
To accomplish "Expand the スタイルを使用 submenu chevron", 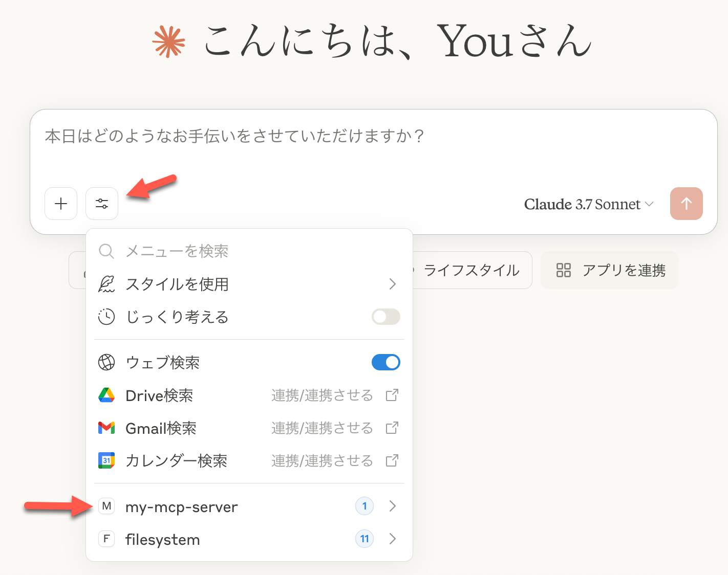I will [x=393, y=284].
